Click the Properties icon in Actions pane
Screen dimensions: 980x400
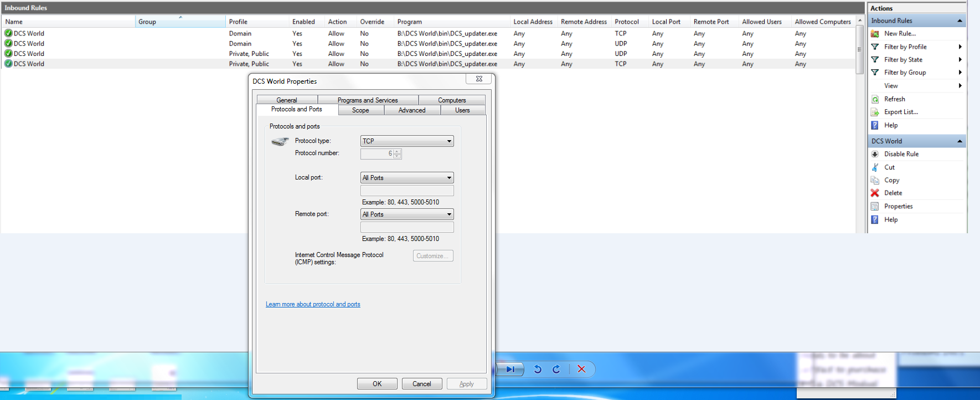pos(875,206)
